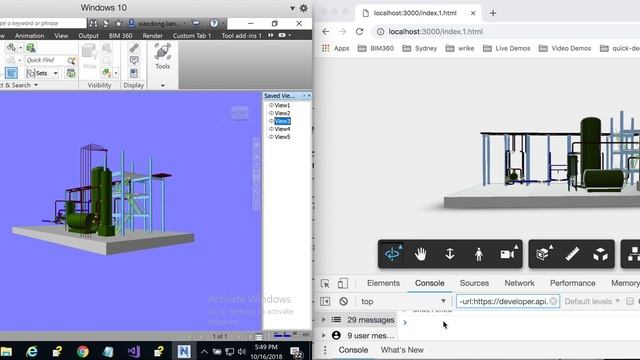Choose the Zoom dolly tool
Viewport: 640px width, 360px height.
click(450, 254)
